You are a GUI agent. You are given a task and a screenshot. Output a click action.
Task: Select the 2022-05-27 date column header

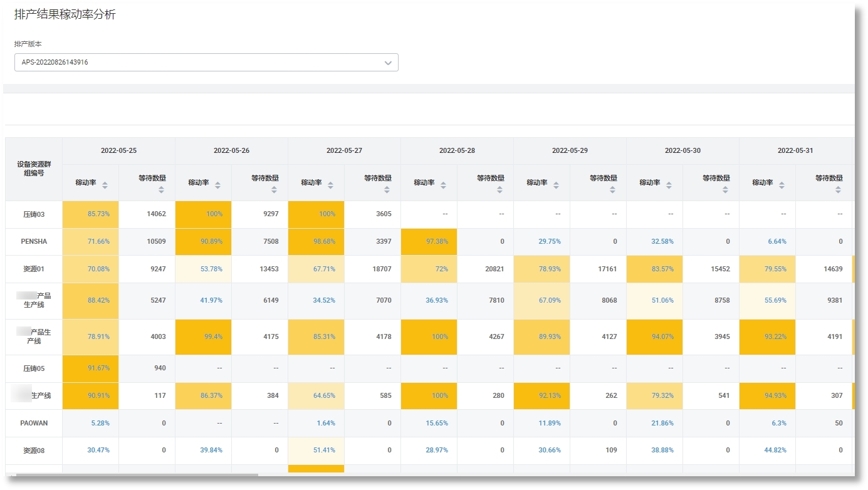343,150
